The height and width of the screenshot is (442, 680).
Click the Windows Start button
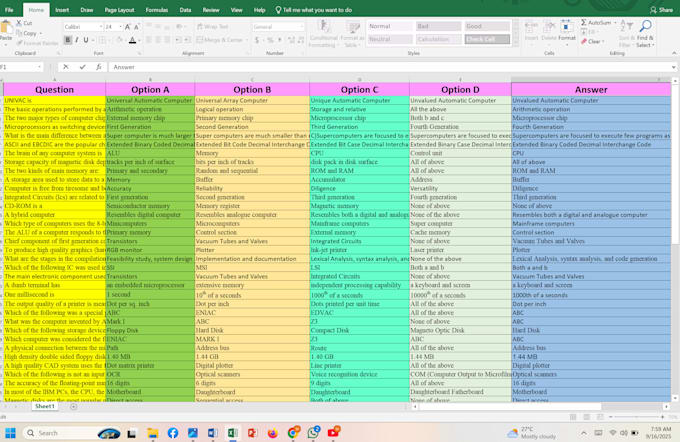[x=10, y=433]
